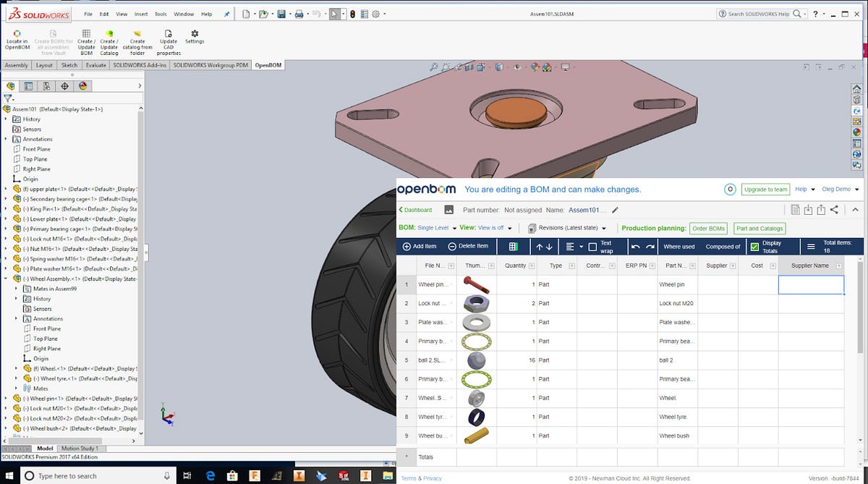This screenshot has width=868, height=484.
Task: Click the import download icon in OpenBOM
Action: pos(808,210)
